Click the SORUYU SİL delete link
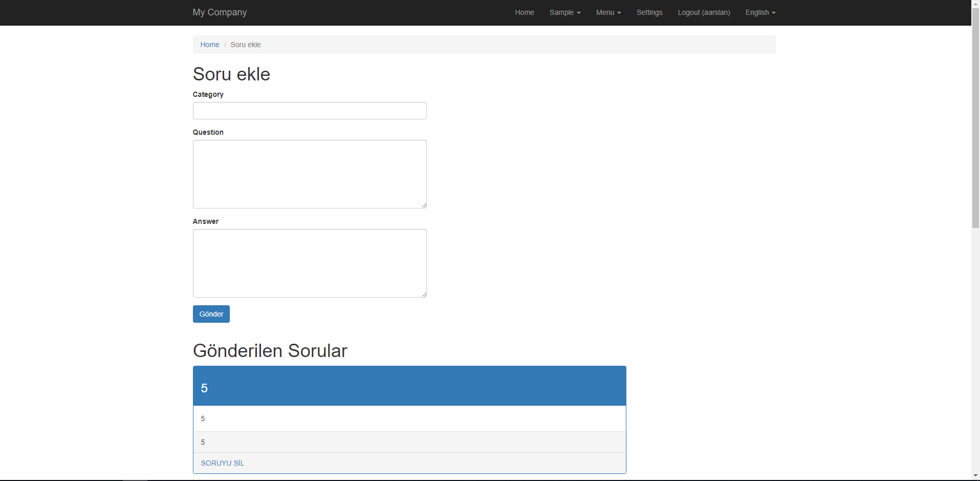The width and height of the screenshot is (980, 481). point(222,463)
